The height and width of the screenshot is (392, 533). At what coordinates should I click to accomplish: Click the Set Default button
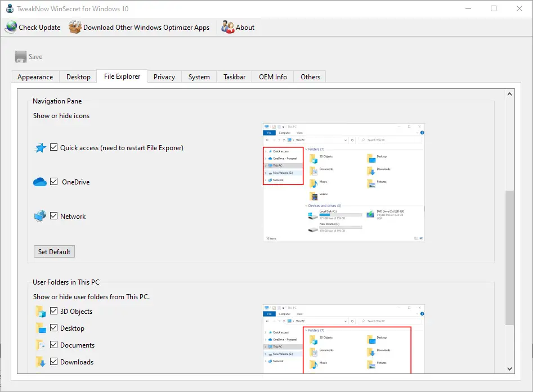[x=55, y=252]
